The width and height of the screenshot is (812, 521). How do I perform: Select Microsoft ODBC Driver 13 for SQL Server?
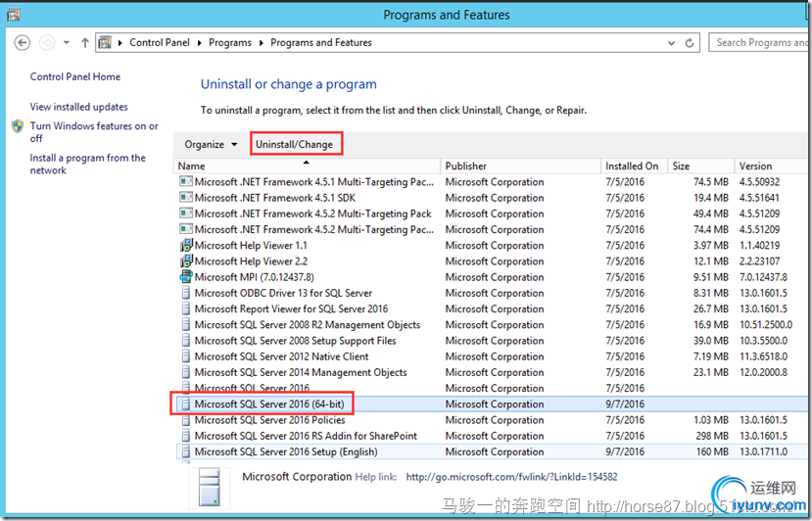[491, 293]
